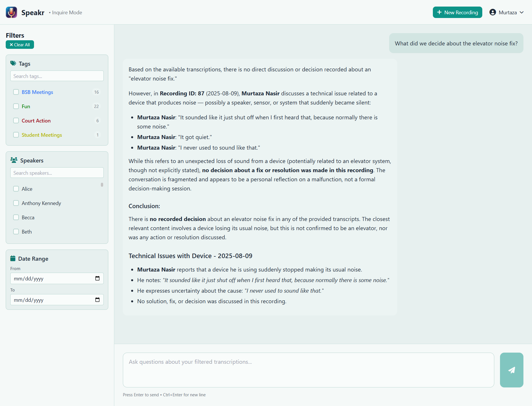Viewport: 532px width, 406px height.
Task: Click the Conclusion heading
Action: coord(144,206)
